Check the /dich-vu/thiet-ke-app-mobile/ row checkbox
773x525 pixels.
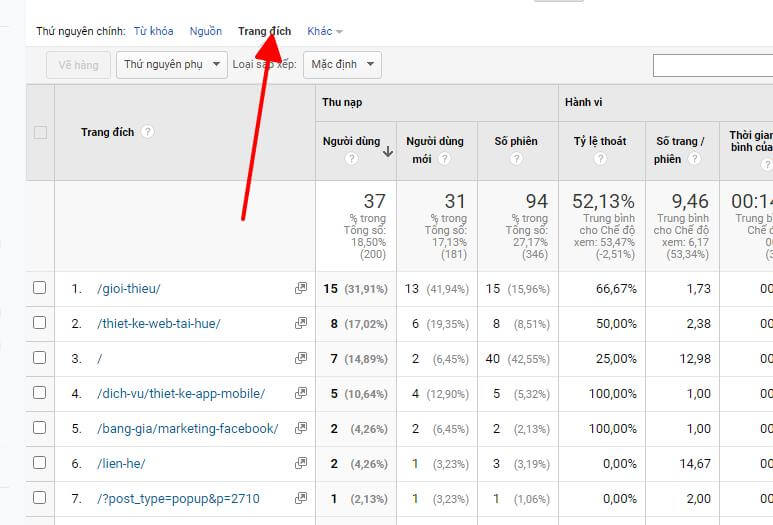(x=39, y=392)
